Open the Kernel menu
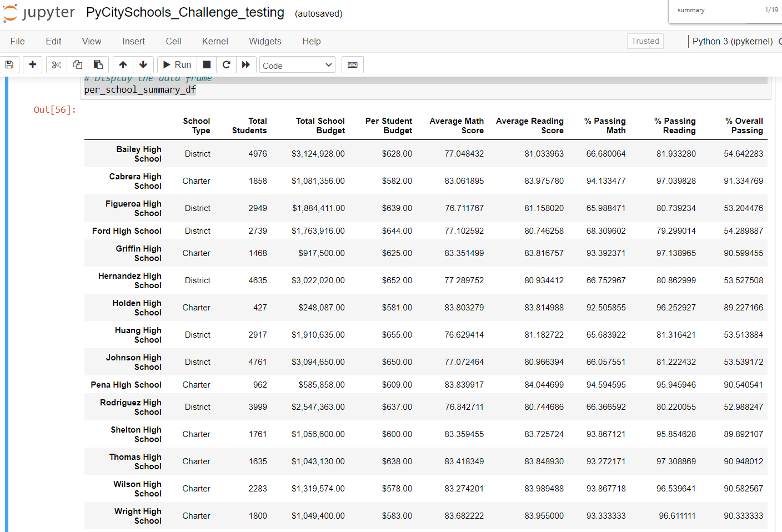782x532 pixels. (x=215, y=42)
